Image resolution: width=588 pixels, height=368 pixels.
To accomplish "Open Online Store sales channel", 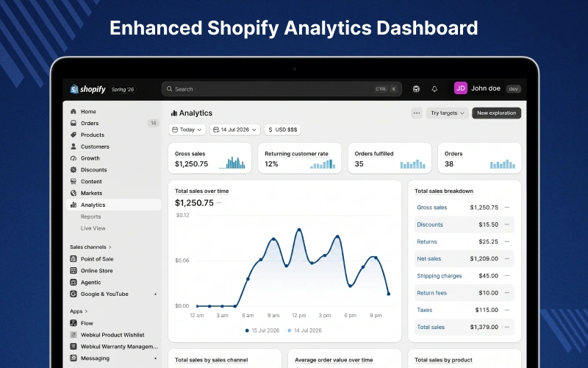I will click(x=114, y=270).
